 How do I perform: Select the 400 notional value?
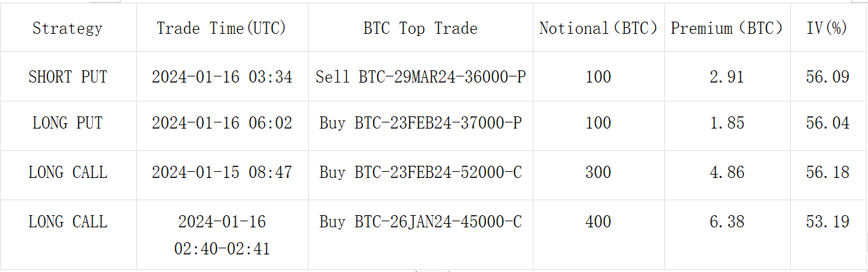click(599, 222)
